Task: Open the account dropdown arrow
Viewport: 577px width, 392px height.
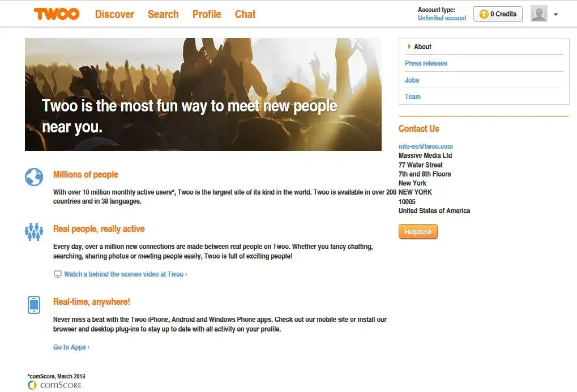Action: 555,14
